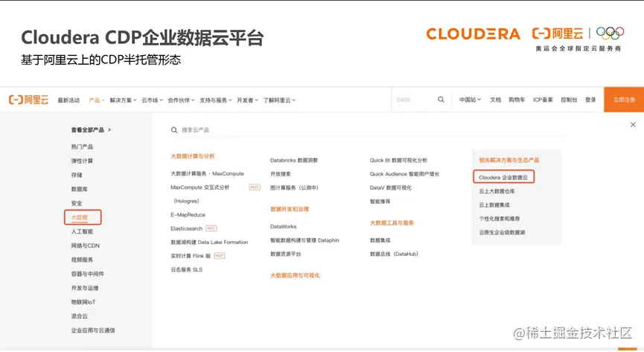The height and width of the screenshot is (352, 644).
Task: Open 购物车 in top bar
Action: [x=517, y=100]
